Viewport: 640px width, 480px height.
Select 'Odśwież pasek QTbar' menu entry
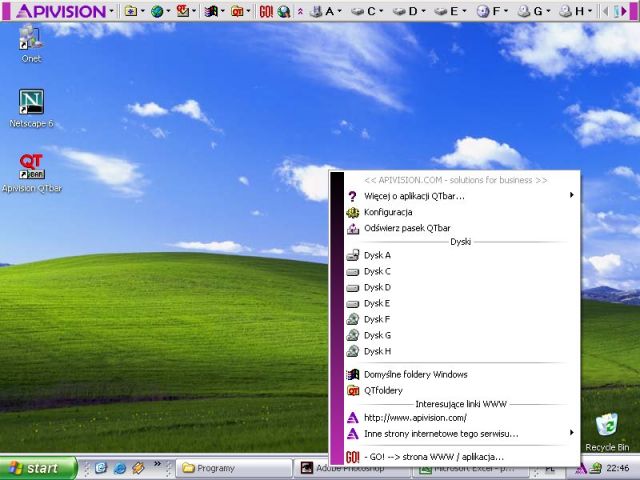pyautogui.click(x=462, y=228)
